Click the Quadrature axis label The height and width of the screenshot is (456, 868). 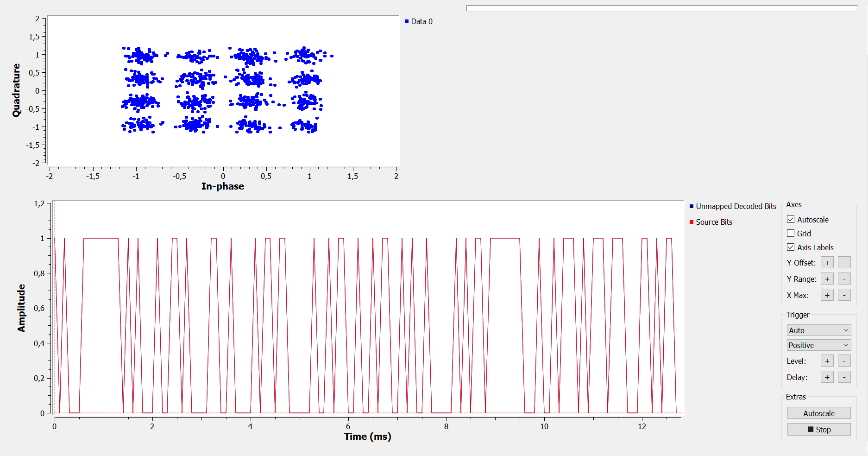point(17,90)
